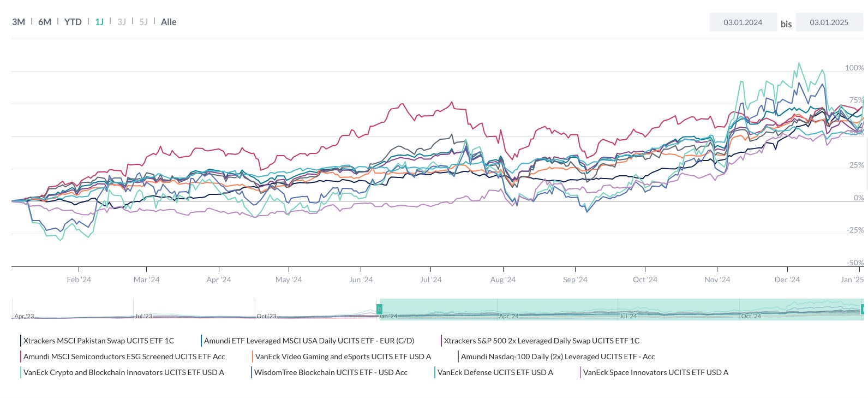Toggle the Xtrackers MSCI Pakistan Swap series
868x398 pixels.
(x=99, y=340)
